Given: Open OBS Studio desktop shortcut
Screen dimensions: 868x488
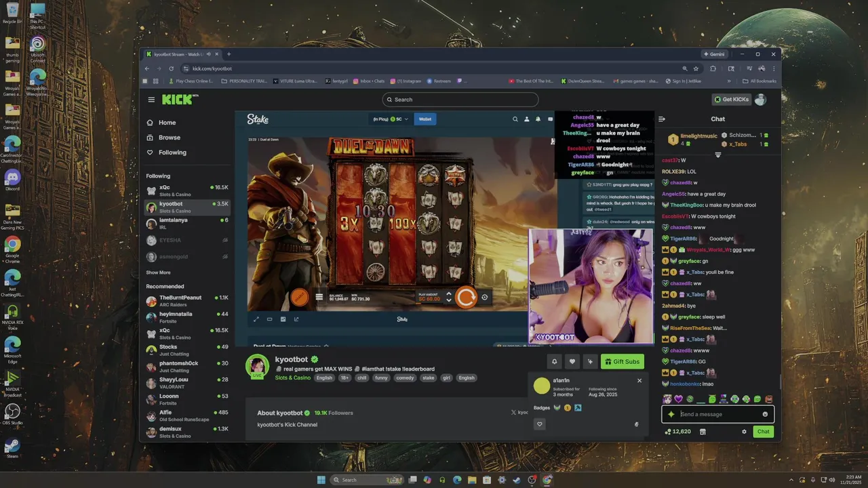Looking at the screenshot, I should click(12, 414).
